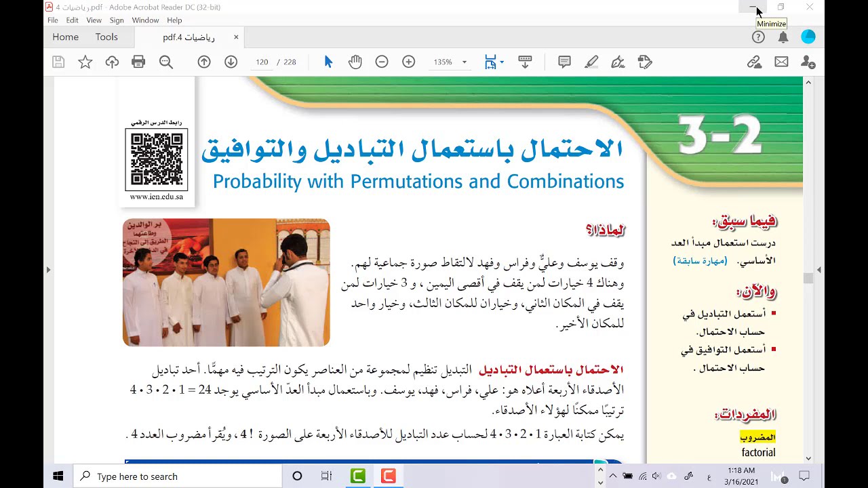The image size is (868, 488).
Task: Open the Windows action center notifications
Action: click(804, 476)
